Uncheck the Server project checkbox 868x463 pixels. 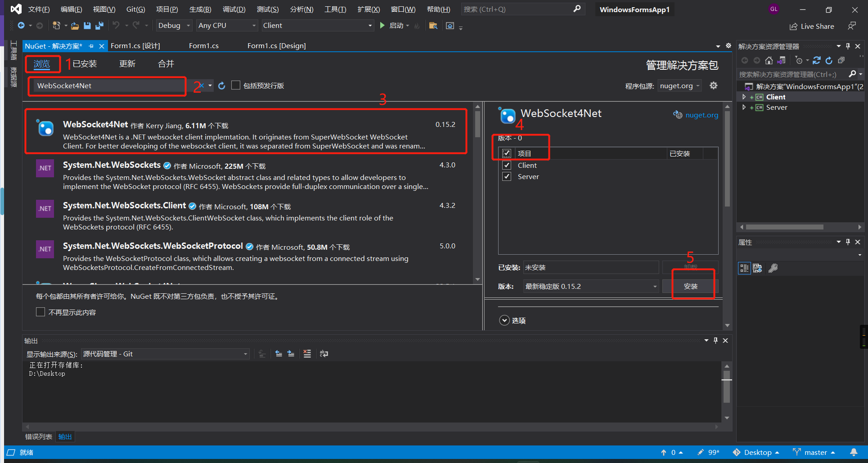[507, 176]
